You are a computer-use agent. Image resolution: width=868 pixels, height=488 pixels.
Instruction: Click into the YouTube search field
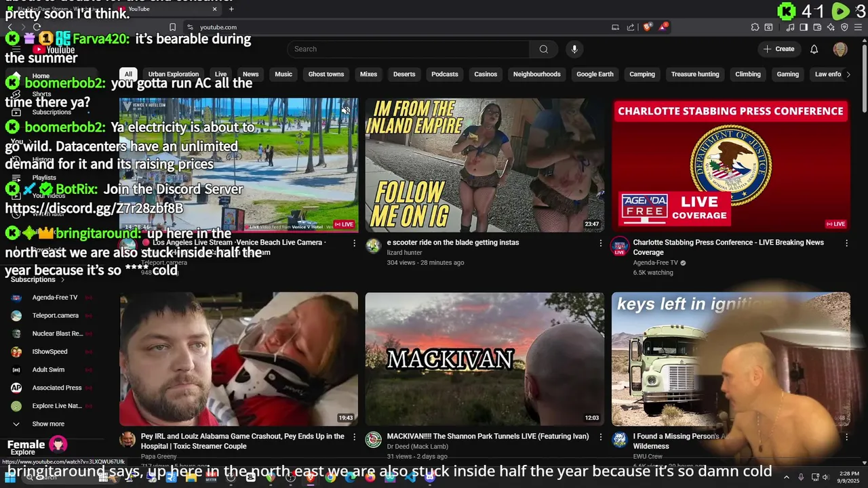point(408,49)
